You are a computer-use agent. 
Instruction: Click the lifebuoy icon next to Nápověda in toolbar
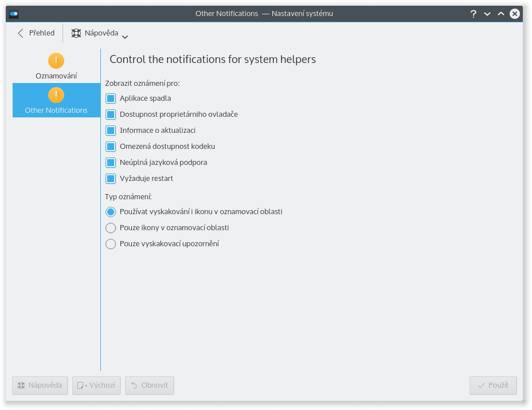click(76, 33)
